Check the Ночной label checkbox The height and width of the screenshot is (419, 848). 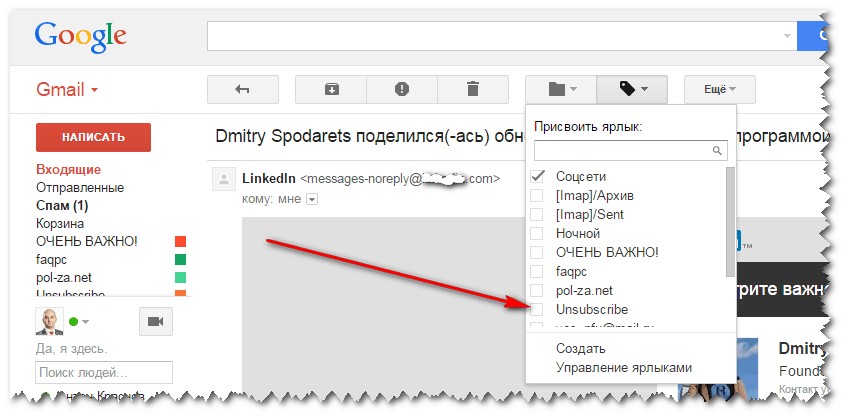[536, 234]
